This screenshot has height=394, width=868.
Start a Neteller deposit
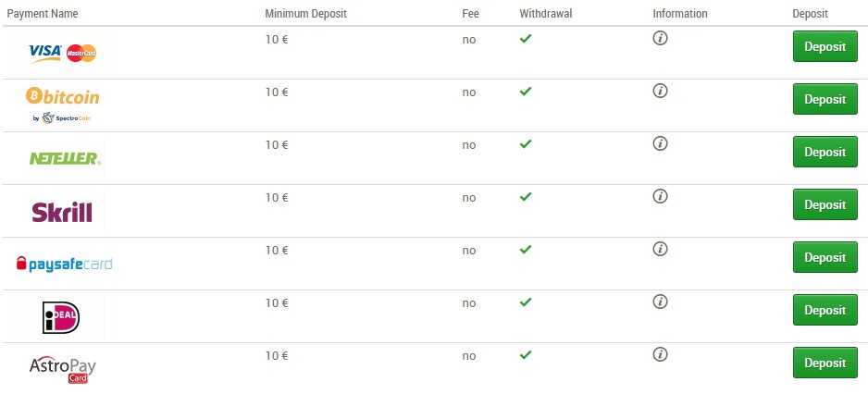[x=825, y=152]
